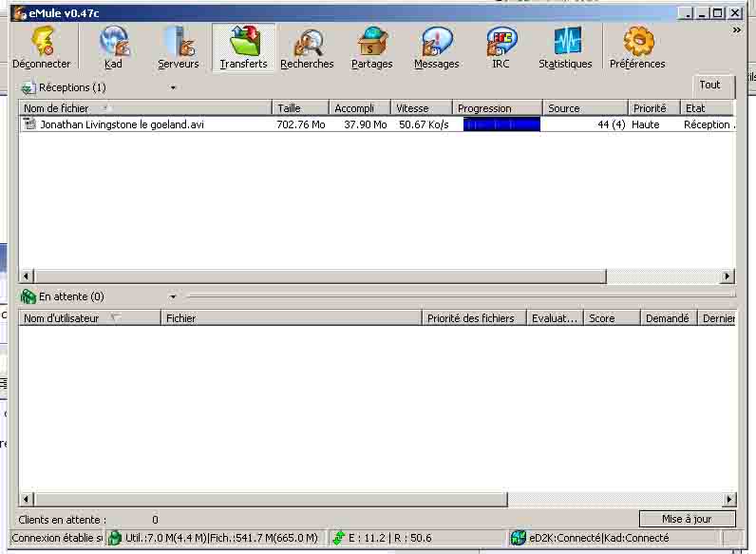Click the 37.90 Mo completed cell

[x=366, y=124]
